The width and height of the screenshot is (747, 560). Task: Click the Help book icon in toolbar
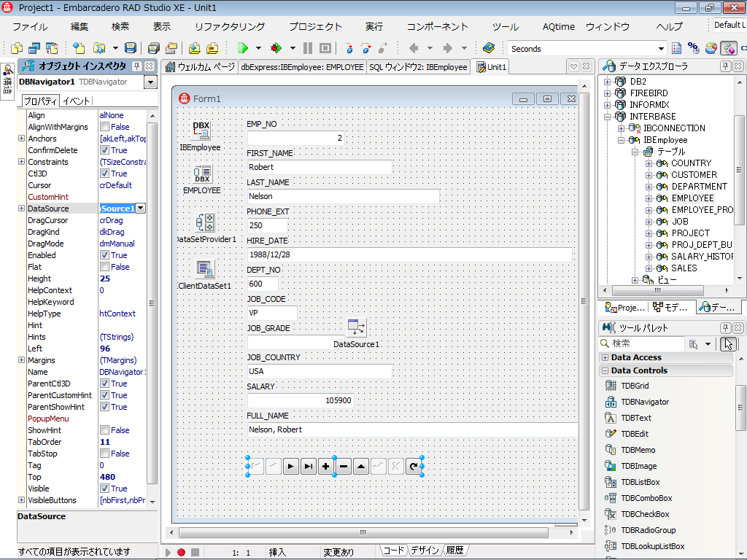pyautogui.click(x=488, y=48)
